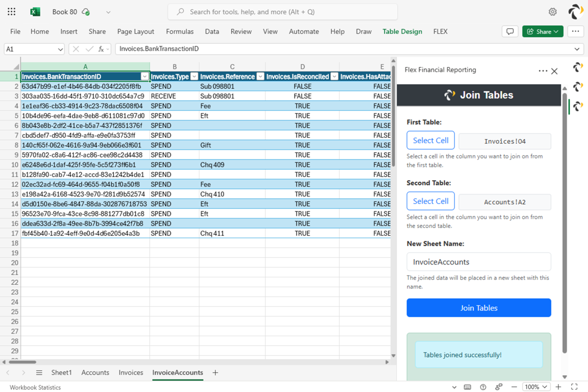
Task: Open the File menu
Action: pyautogui.click(x=15, y=31)
